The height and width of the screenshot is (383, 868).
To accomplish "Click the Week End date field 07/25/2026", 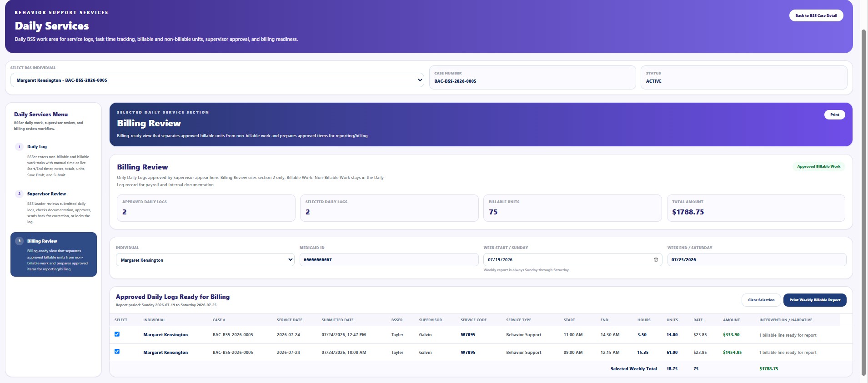I will click(757, 260).
